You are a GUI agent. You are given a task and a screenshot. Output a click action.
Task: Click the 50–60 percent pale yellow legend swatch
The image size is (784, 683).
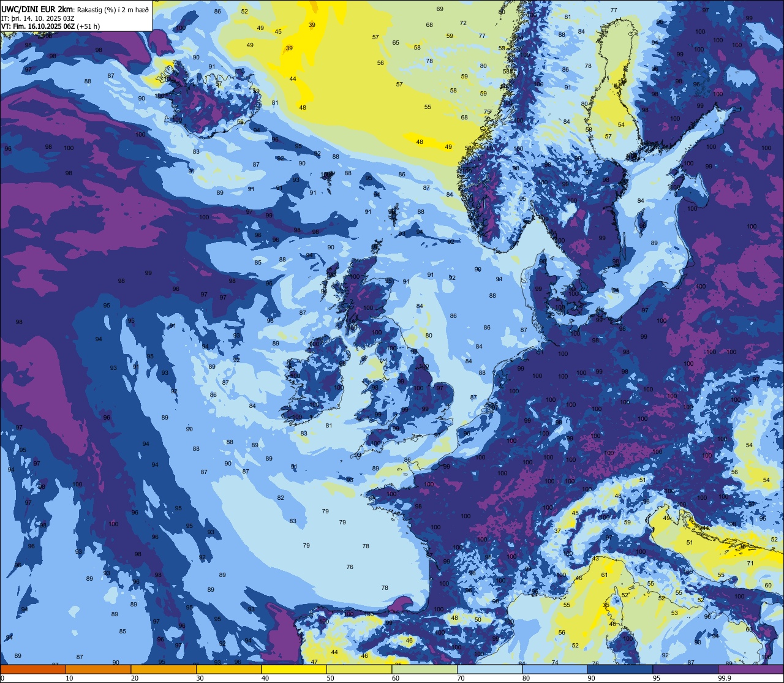[359, 669]
